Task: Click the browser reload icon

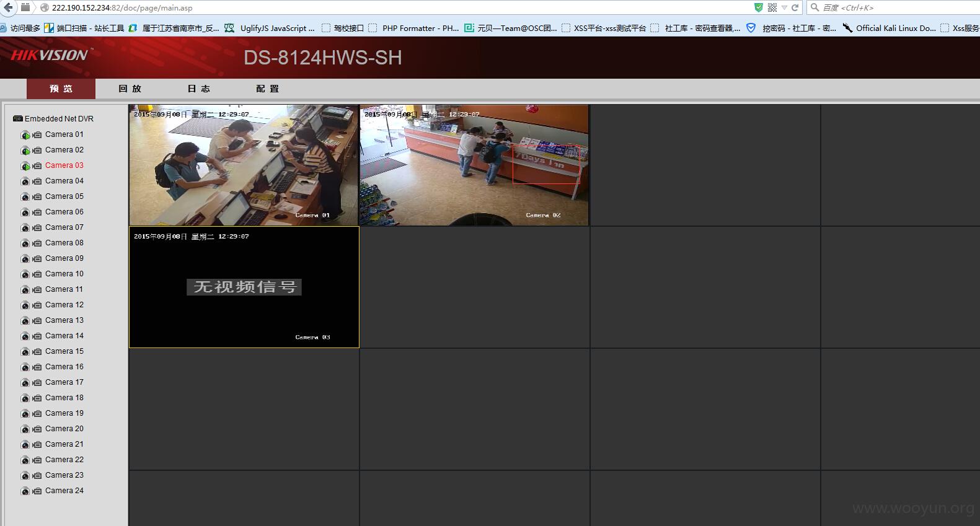Action: tap(795, 7)
